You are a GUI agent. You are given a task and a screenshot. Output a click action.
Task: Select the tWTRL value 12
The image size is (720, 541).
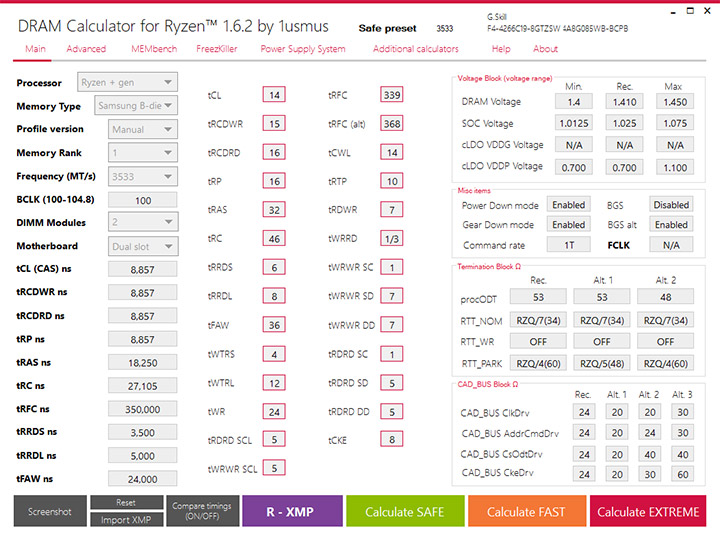click(274, 383)
